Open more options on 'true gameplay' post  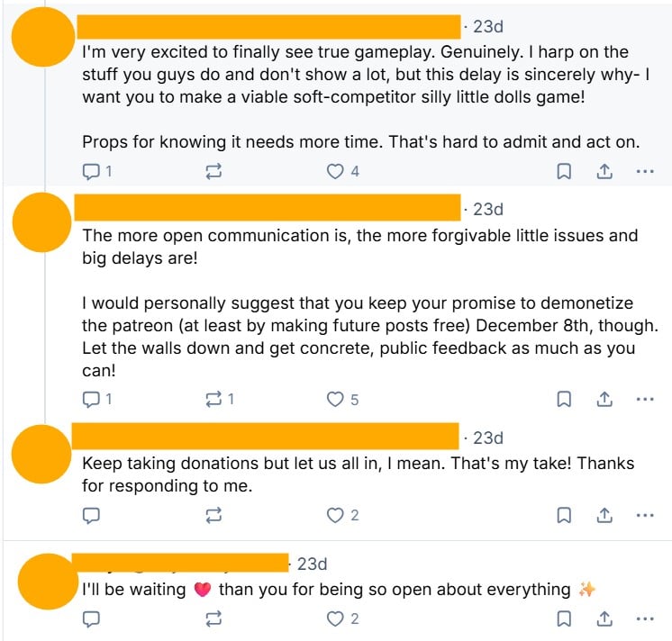point(645,171)
